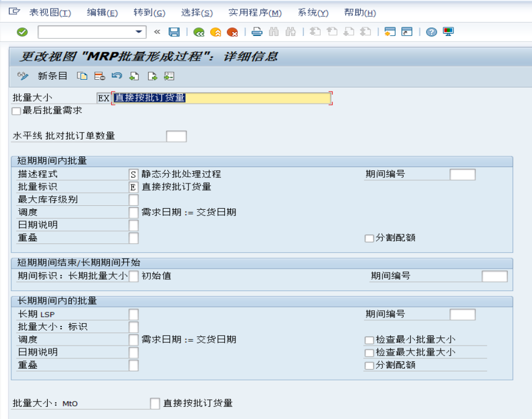Click the 批量大小 description field 直接按批订货量
This screenshot has width=532, height=419.
[x=222, y=98]
